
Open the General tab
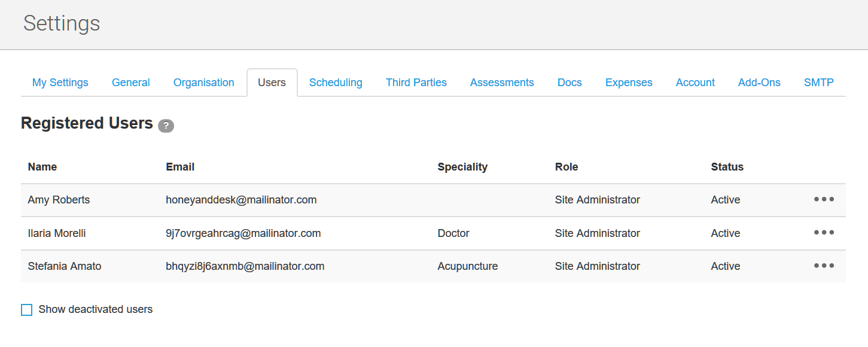pos(130,83)
